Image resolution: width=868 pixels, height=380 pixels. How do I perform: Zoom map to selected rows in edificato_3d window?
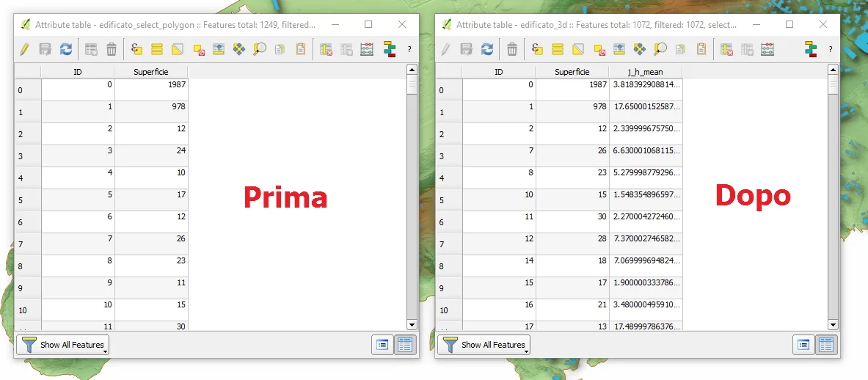click(x=660, y=49)
